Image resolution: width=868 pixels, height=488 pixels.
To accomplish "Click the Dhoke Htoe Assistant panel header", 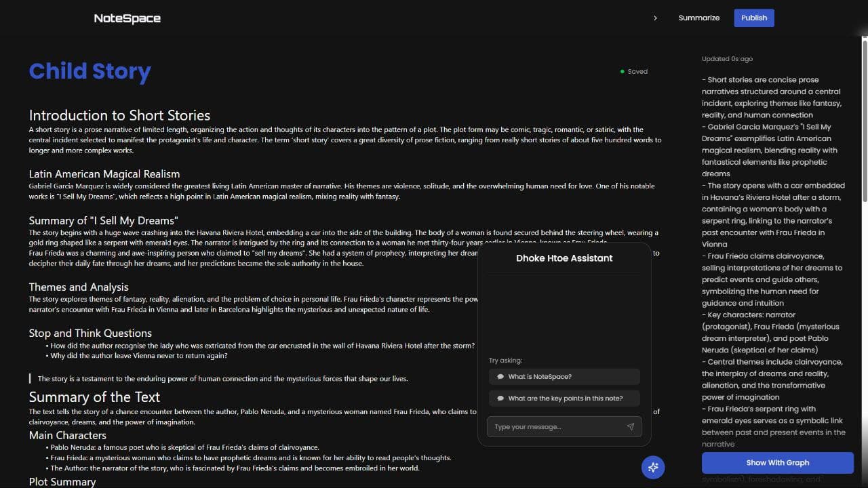I will (x=564, y=258).
